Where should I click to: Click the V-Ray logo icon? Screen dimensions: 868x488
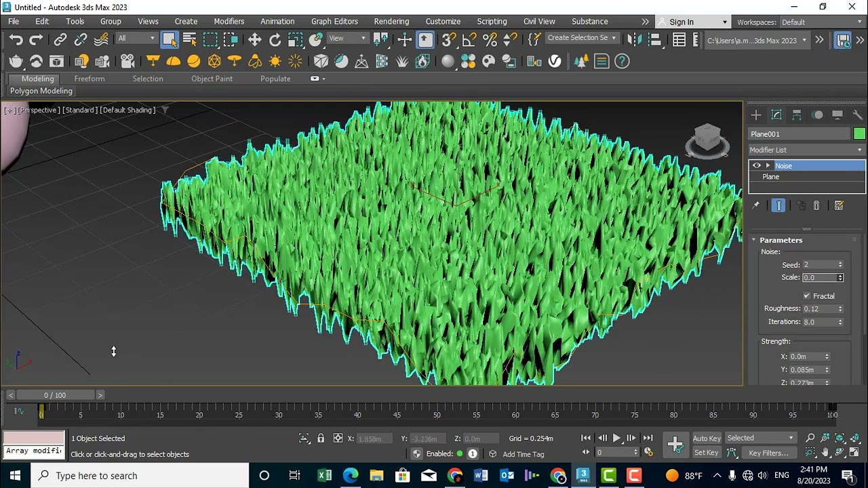(555, 62)
